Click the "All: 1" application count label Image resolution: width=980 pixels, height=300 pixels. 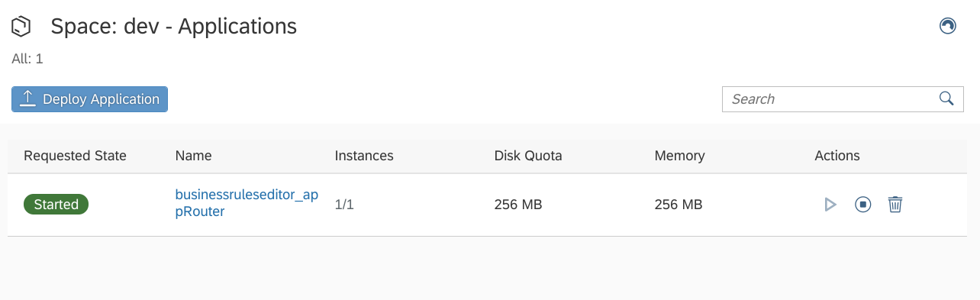point(27,59)
